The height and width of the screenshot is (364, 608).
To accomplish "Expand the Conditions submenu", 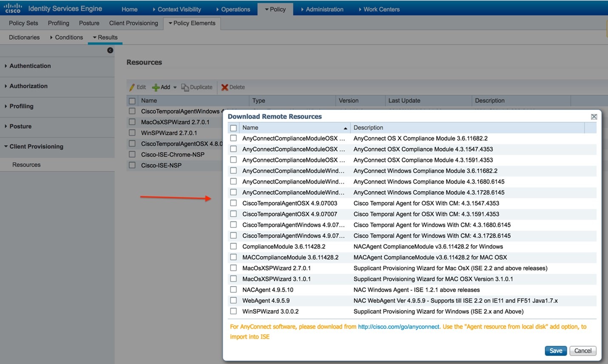I will 66,37.
